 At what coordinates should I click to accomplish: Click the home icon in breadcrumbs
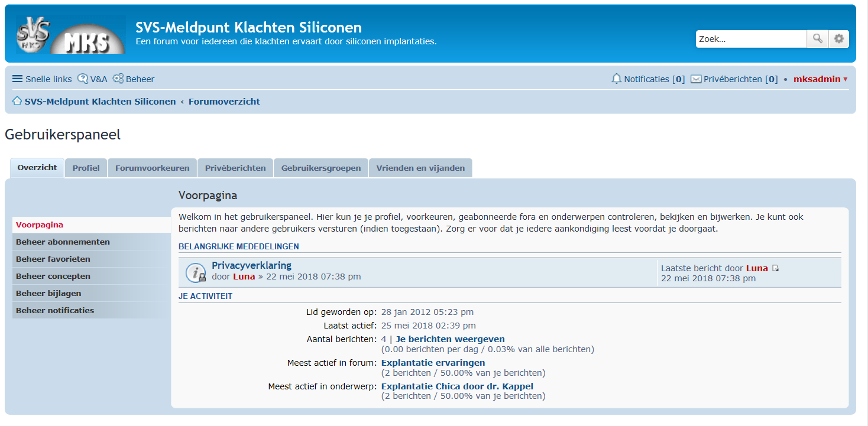[17, 102]
